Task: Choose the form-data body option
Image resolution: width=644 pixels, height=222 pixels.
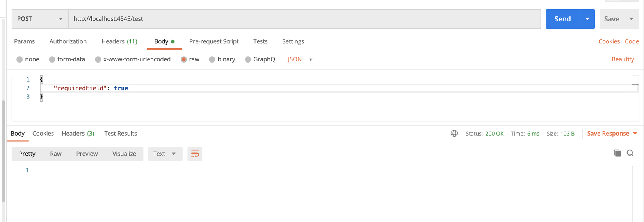Action: coord(52,59)
